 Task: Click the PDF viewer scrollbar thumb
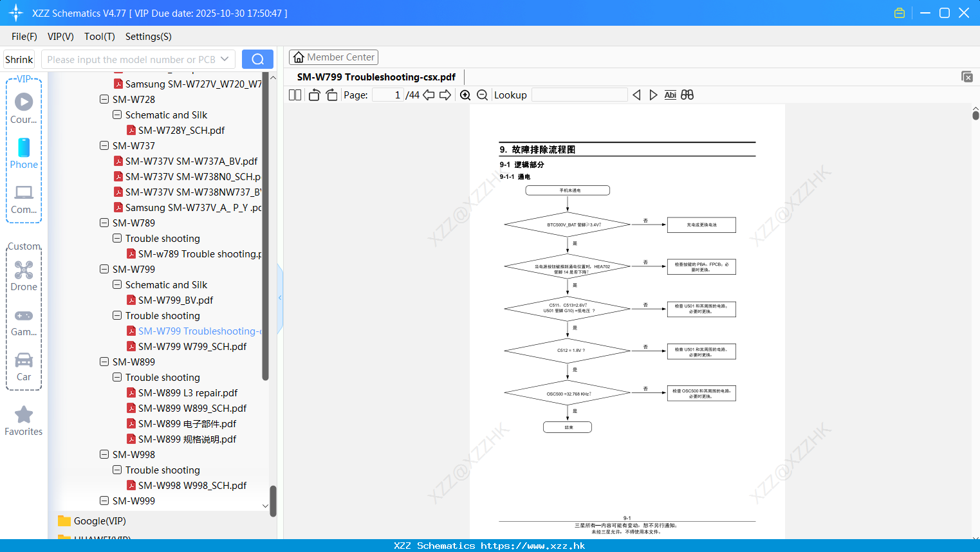tap(975, 115)
